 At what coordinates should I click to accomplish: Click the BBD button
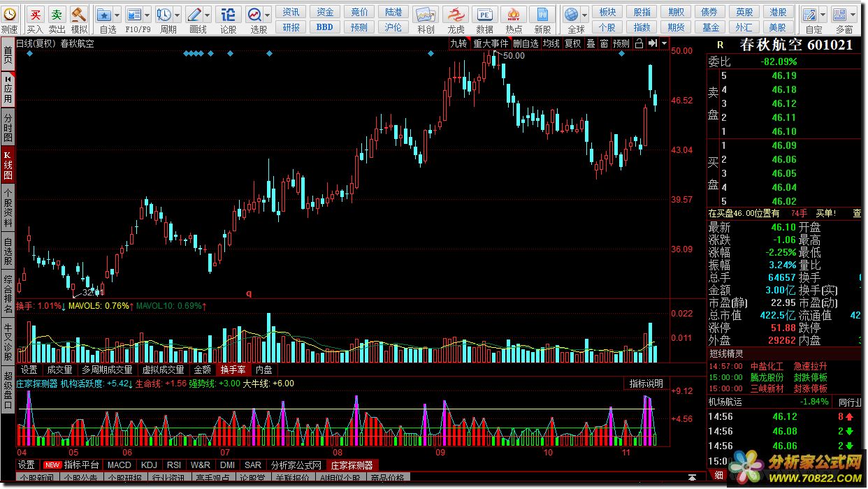[x=325, y=27]
